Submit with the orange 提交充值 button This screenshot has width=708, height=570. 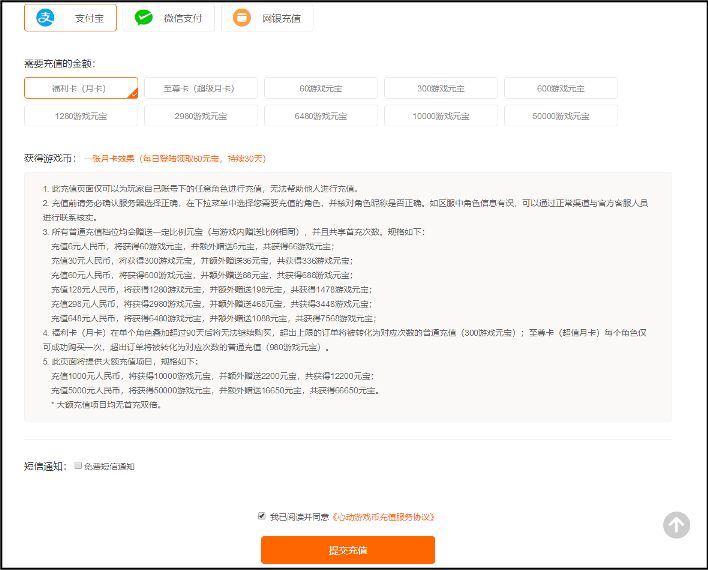coord(348,550)
